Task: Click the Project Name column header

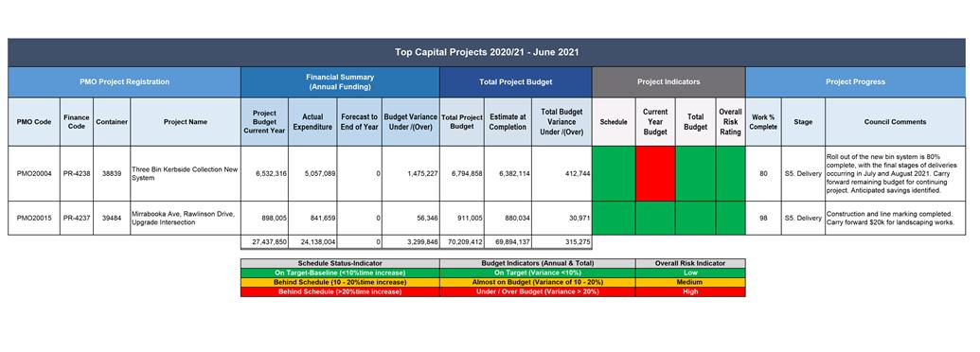Action: click(185, 122)
